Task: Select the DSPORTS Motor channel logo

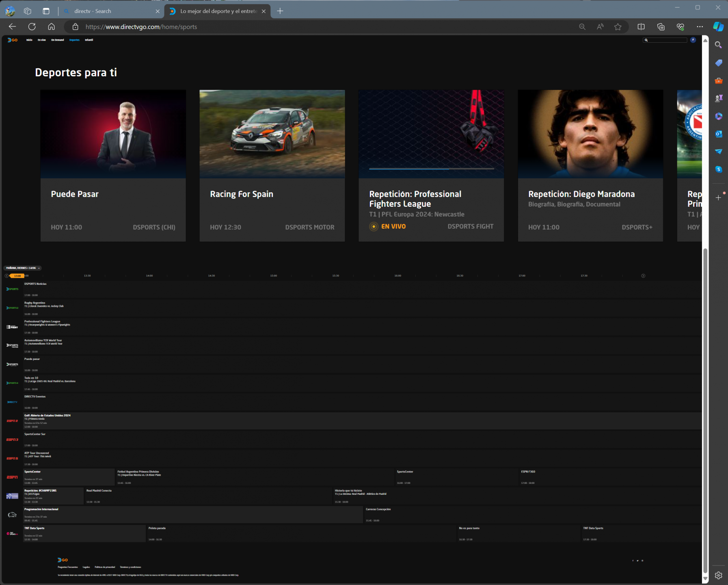Action: coord(12,346)
